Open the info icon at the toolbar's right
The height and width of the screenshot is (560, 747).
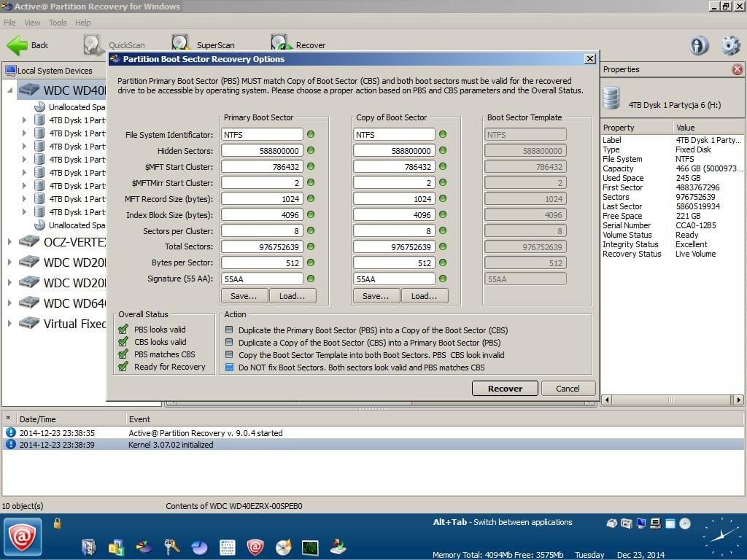point(699,46)
